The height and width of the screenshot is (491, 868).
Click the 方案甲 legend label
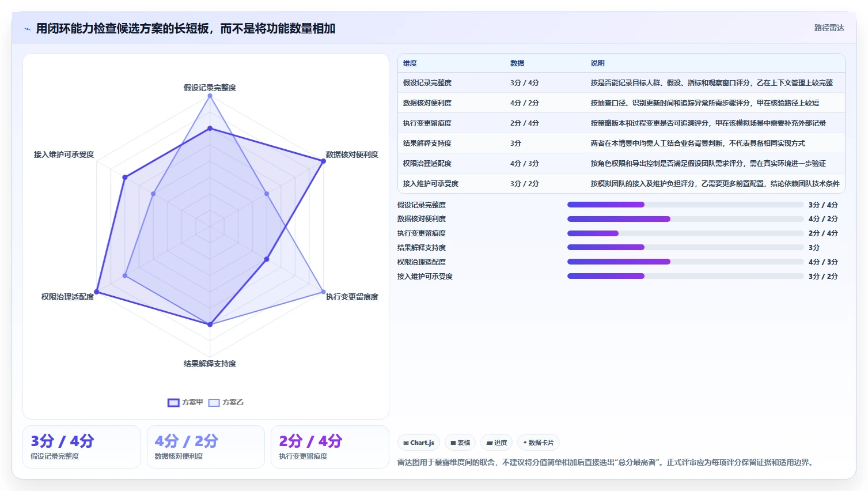(x=192, y=402)
